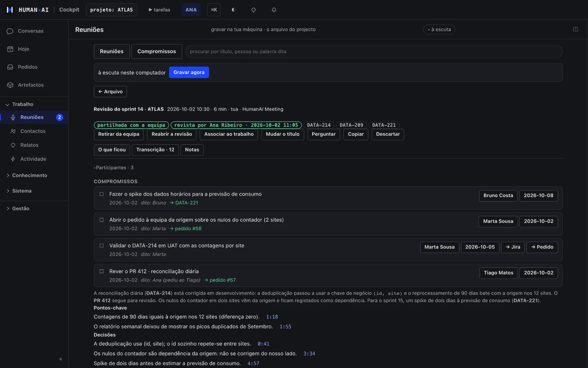The height and width of the screenshot is (368, 588).
Task: Open the Cockpit menu item
Action: (69, 10)
